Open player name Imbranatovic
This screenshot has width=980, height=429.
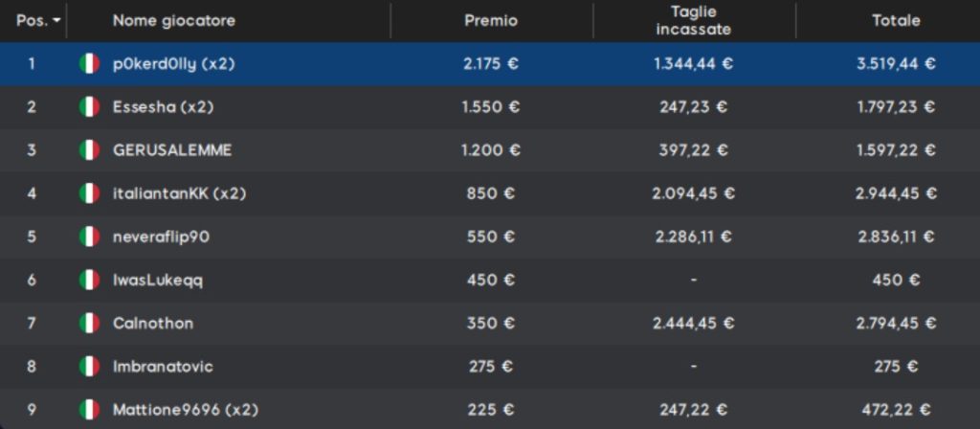coord(163,367)
